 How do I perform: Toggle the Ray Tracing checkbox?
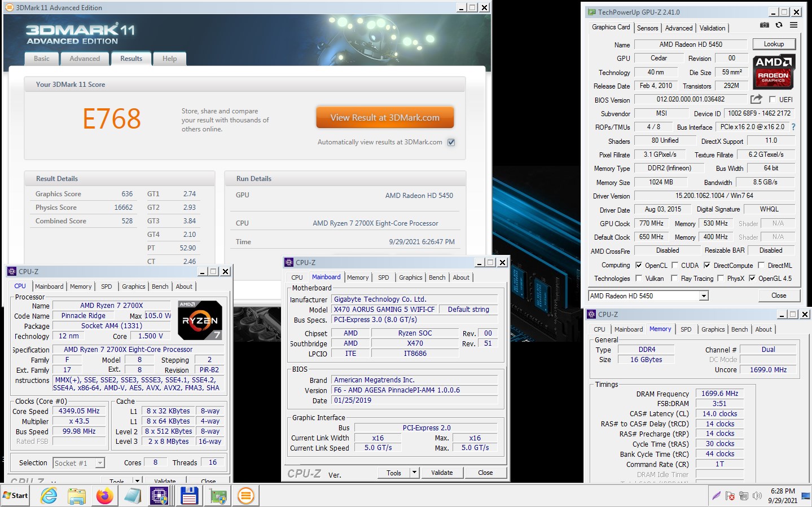674,278
